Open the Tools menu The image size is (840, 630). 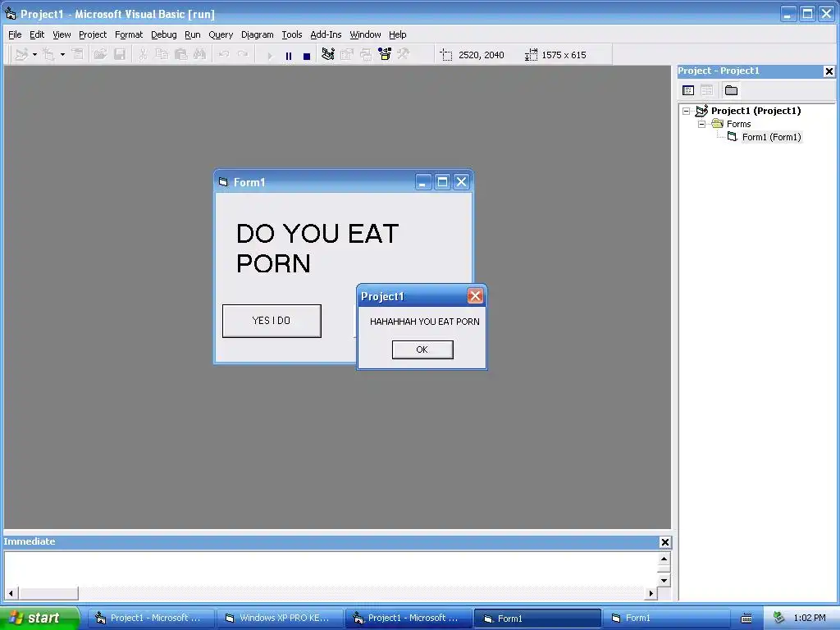[292, 34]
